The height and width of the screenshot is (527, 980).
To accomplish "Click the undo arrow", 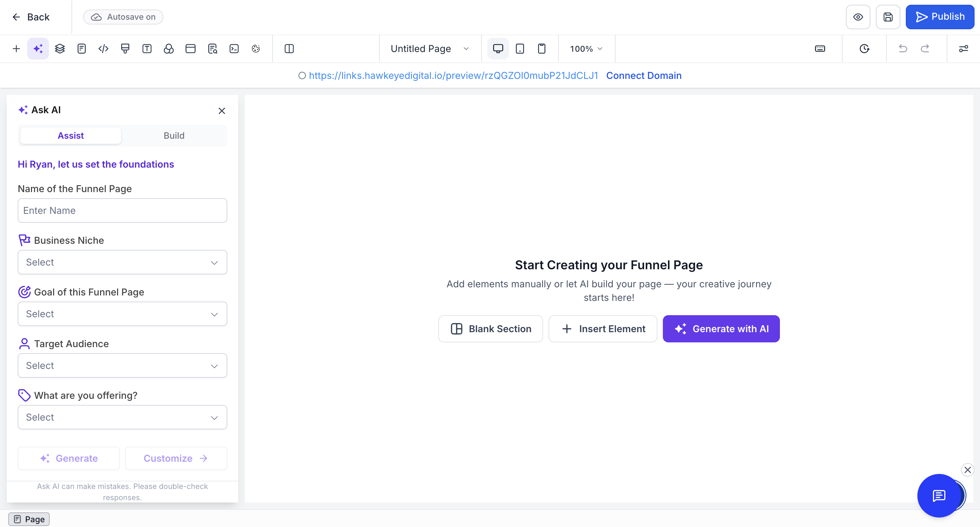I will (903, 49).
